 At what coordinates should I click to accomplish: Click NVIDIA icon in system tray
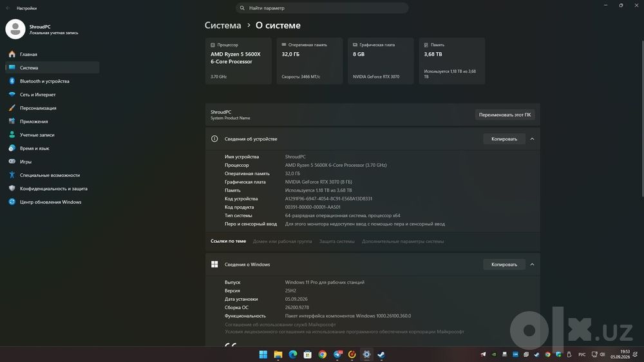click(x=494, y=355)
